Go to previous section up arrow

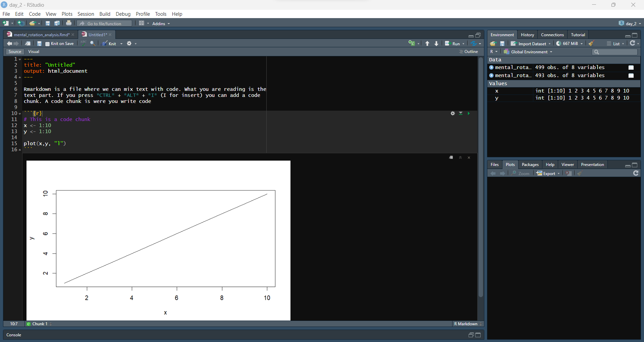point(427,44)
